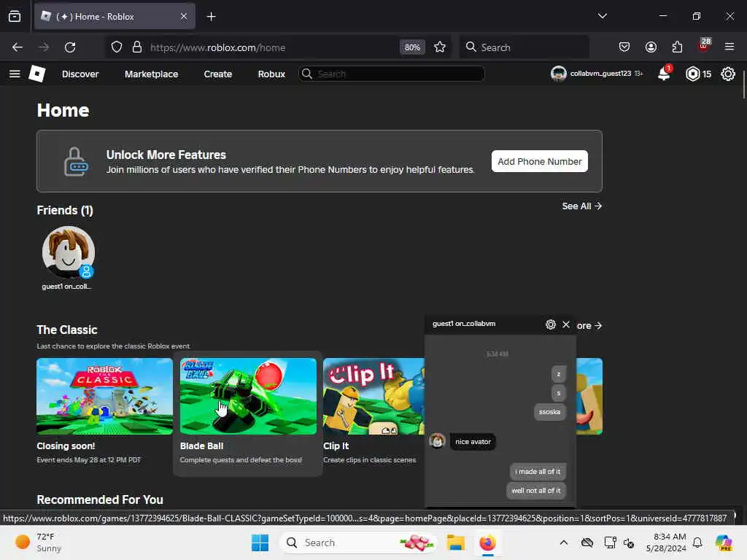The image size is (747, 560).
Task: Open Firefox extensions puzzle icon
Action: pos(677,47)
